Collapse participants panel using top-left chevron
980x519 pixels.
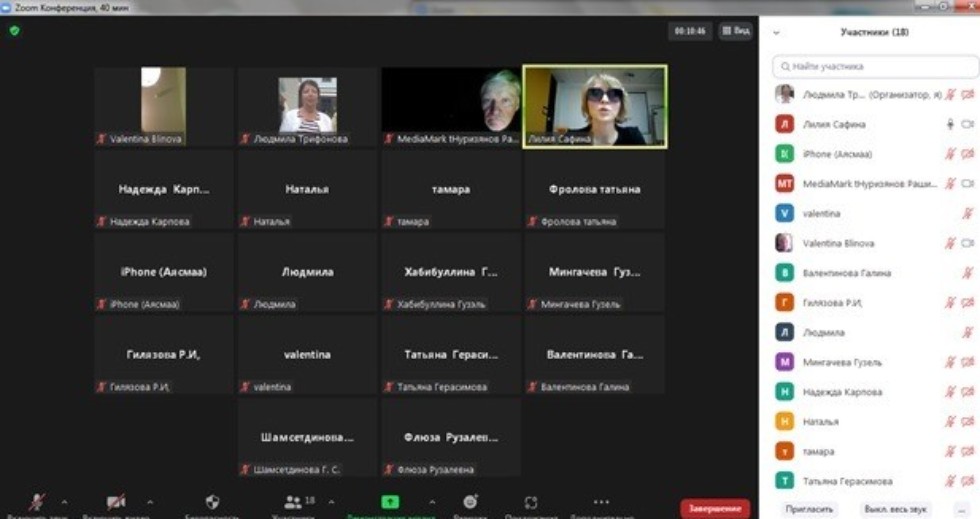pos(776,33)
